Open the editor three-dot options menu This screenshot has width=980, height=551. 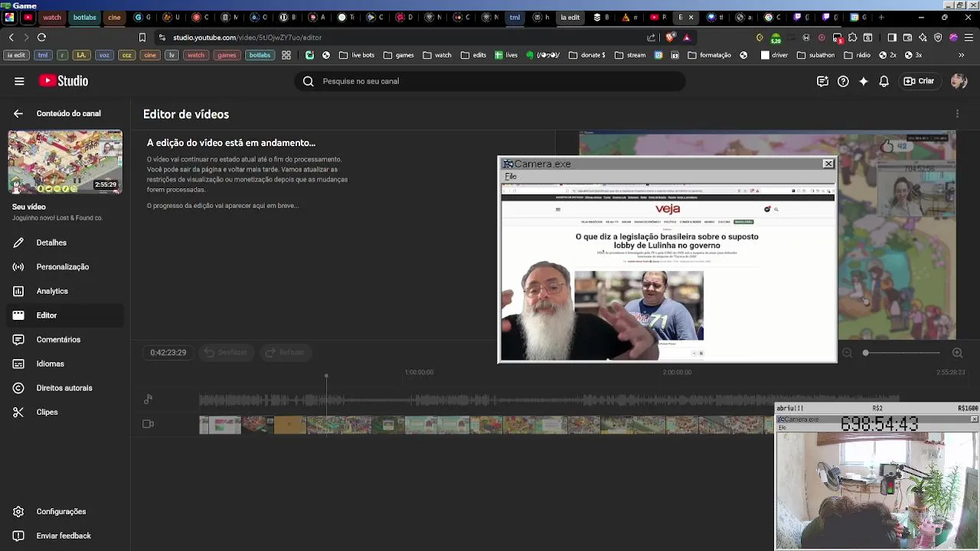tap(957, 114)
